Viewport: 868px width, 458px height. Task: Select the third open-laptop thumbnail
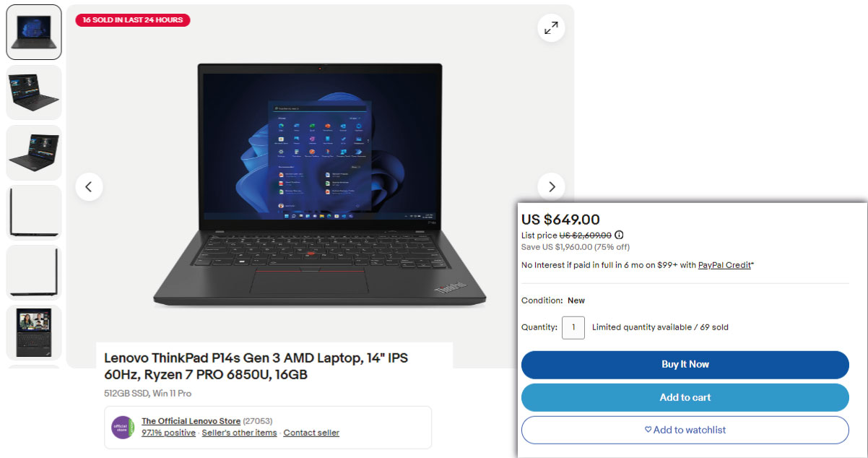tap(34, 152)
